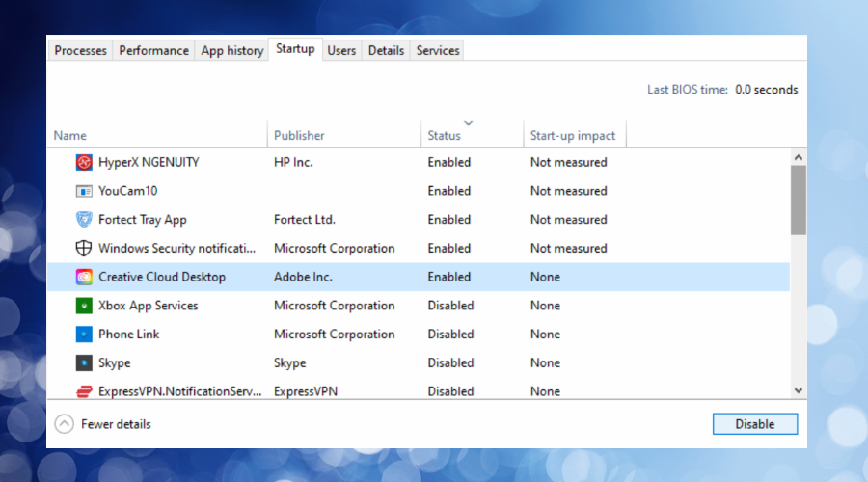Click the Fortect Tray App shield icon
868x482 pixels.
click(x=84, y=220)
